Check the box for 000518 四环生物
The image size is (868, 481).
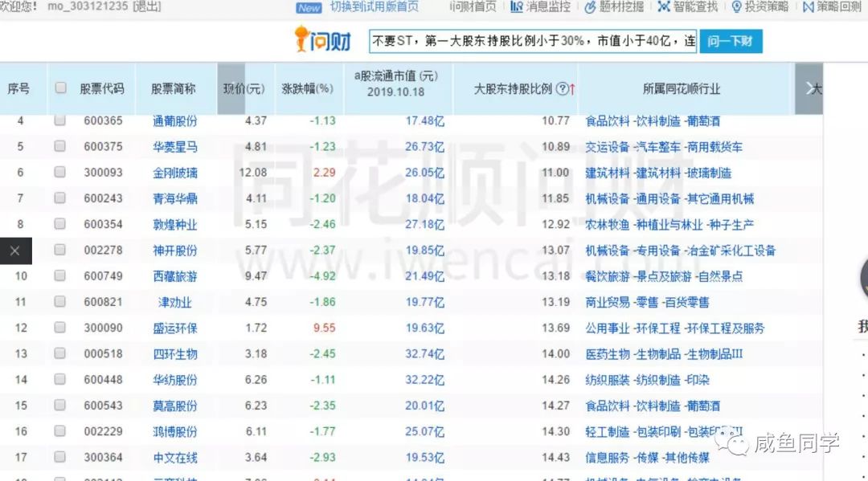59,353
